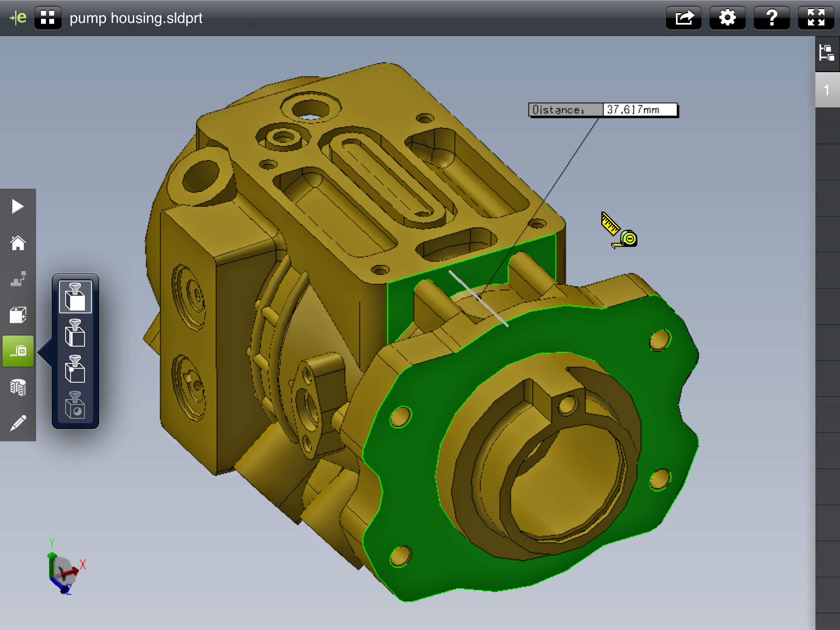Start the animation playback tool
Screen dimensions: 840x630
[18, 206]
